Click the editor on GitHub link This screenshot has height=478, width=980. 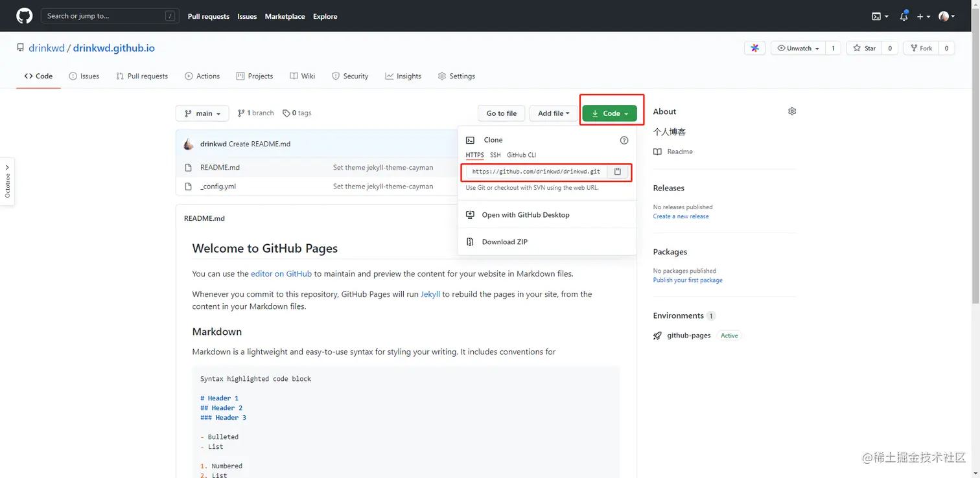click(x=281, y=274)
